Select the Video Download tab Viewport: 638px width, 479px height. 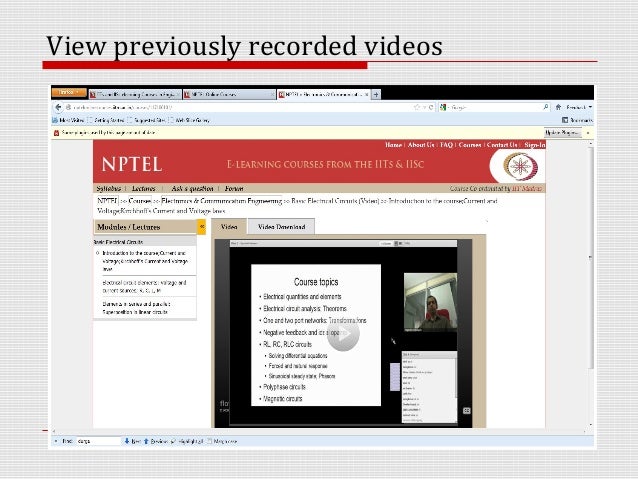281,227
